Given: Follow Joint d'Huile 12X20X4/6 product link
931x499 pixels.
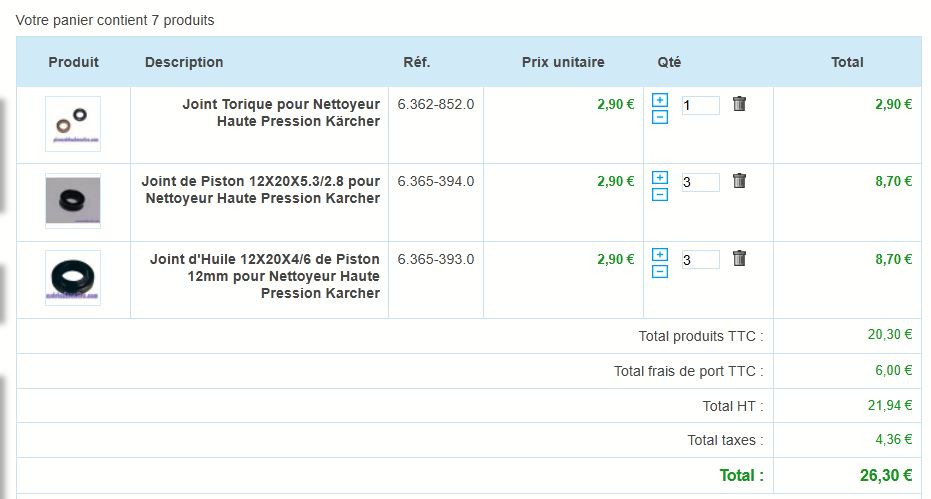Looking at the screenshot, I should pos(265,276).
